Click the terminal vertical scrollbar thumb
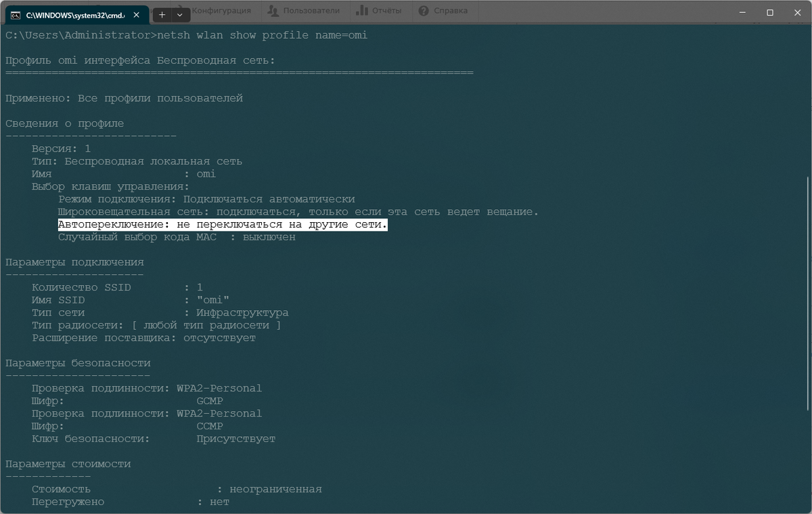812x514 pixels. coord(807,293)
